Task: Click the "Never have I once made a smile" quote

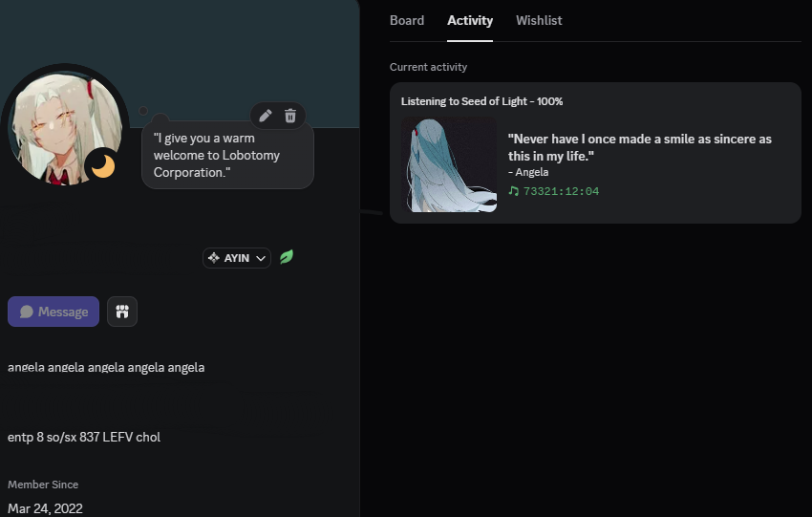Action: pos(639,147)
